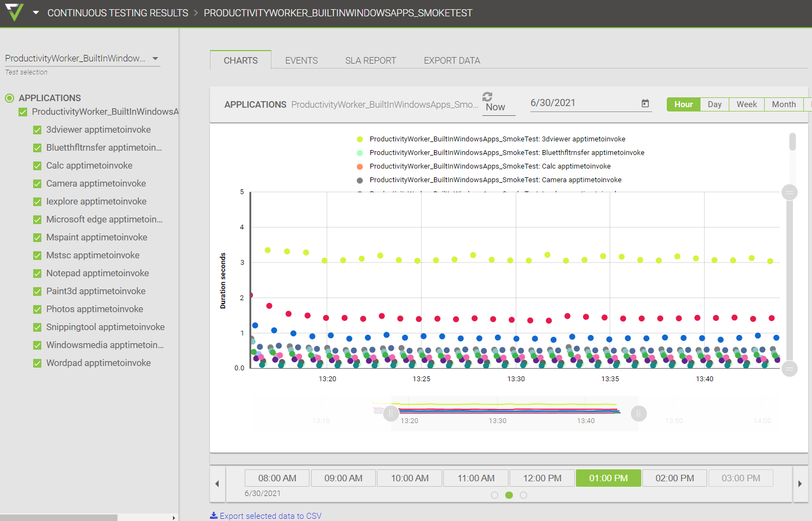Image resolution: width=812 pixels, height=521 pixels.
Task: Expand the test selection dropdown
Action: (x=155, y=59)
